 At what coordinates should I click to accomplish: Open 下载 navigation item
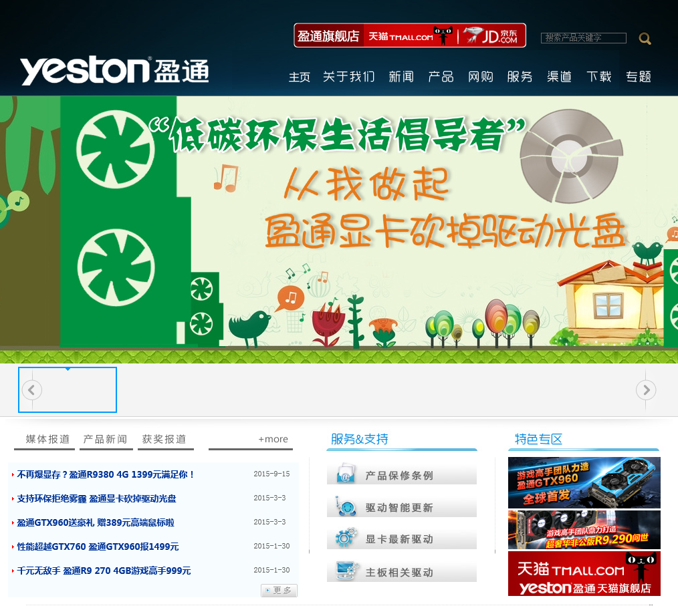coord(599,77)
